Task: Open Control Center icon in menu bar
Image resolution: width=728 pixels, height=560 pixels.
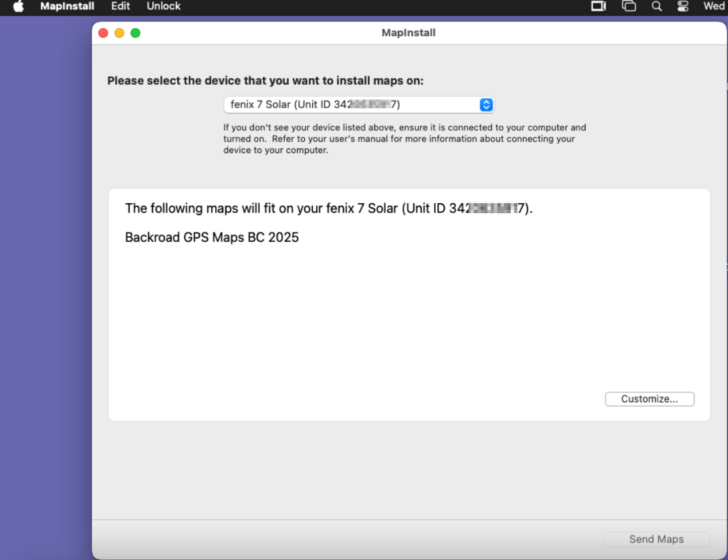Action: click(x=683, y=7)
